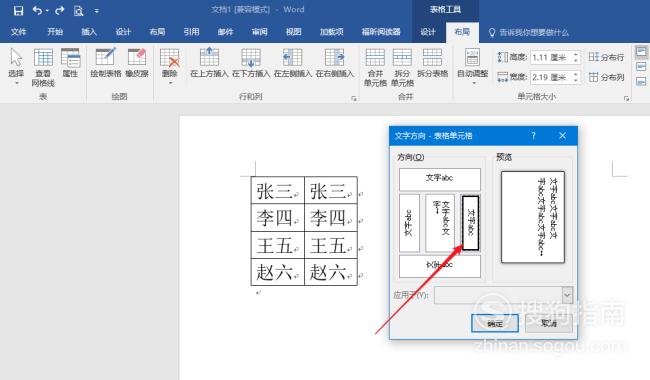Click 分布列 distribute columns
The height and width of the screenshot is (380, 650).
(606, 77)
